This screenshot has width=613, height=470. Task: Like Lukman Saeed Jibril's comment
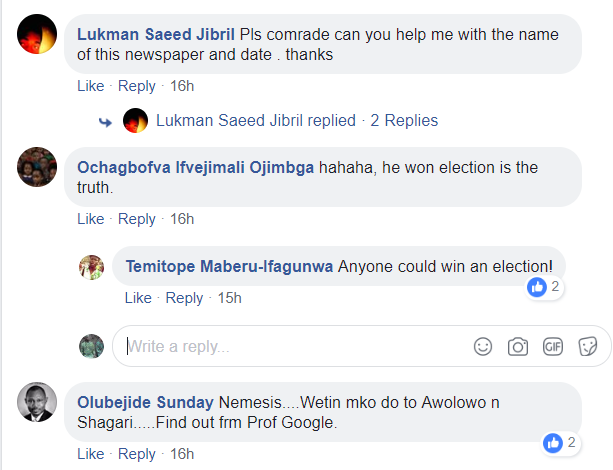[90, 86]
